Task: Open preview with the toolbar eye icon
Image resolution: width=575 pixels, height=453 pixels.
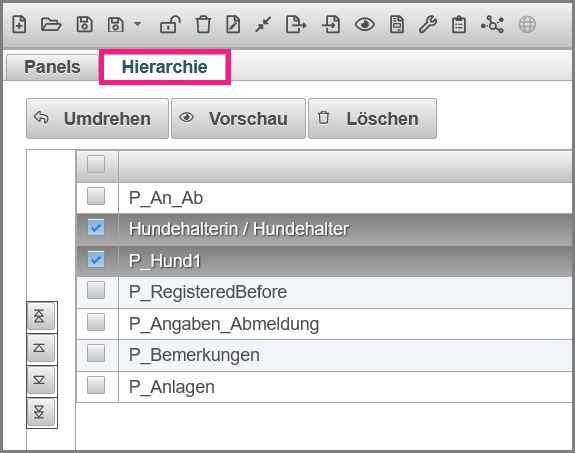Action: pyautogui.click(x=365, y=25)
